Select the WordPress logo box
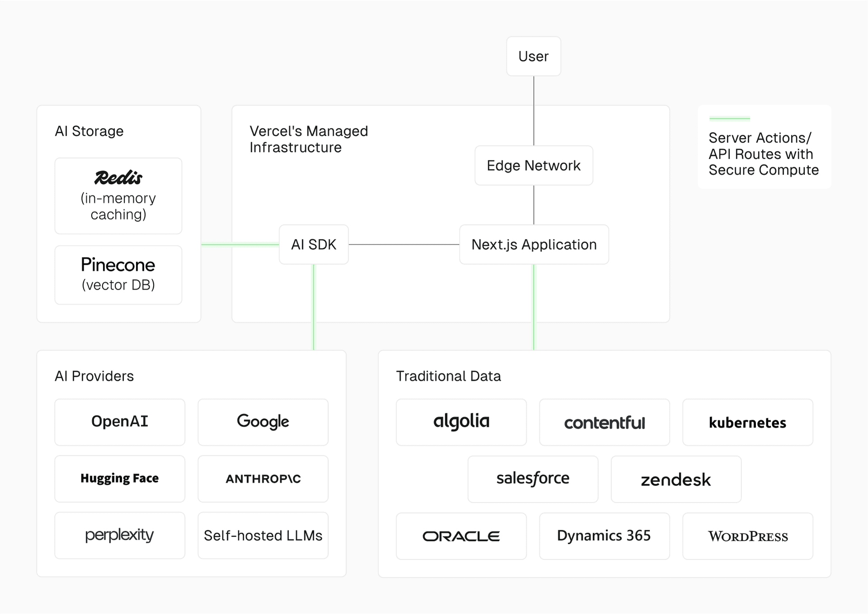The height and width of the screenshot is (614, 868). 747,536
